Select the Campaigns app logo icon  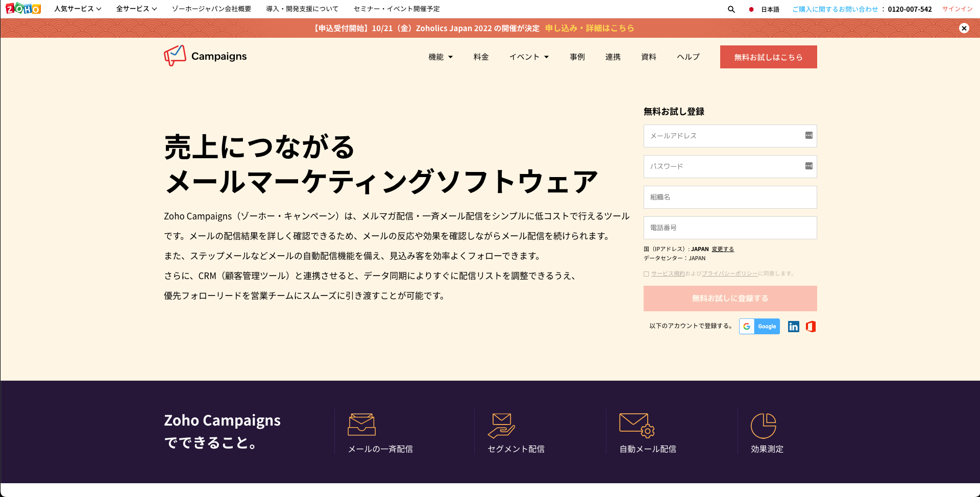[174, 56]
